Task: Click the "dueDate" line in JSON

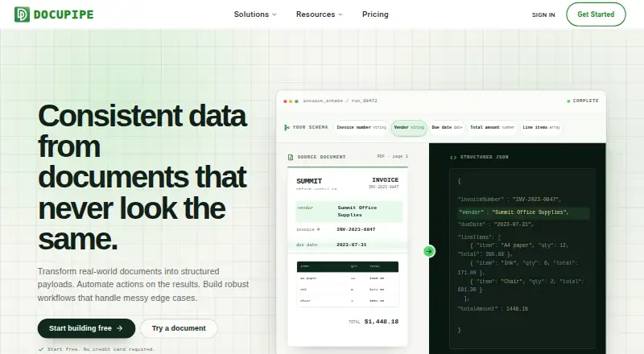Action: tap(495, 224)
